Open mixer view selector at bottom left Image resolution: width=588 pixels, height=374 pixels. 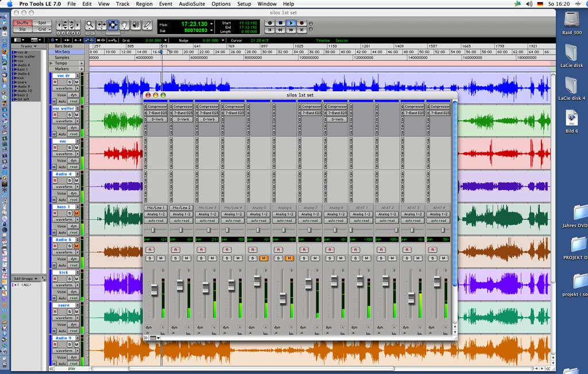pos(155,338)
